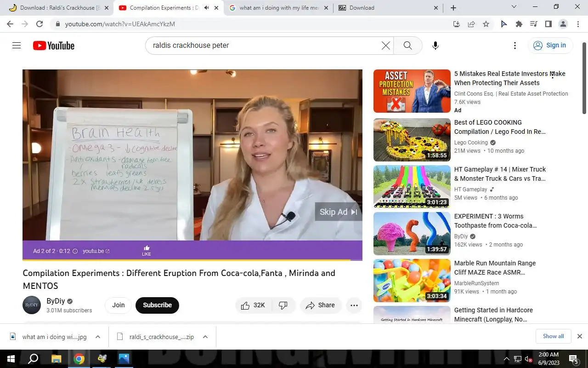588x368 pixels.
Task: Dislike the video
Action: (283, 305)
